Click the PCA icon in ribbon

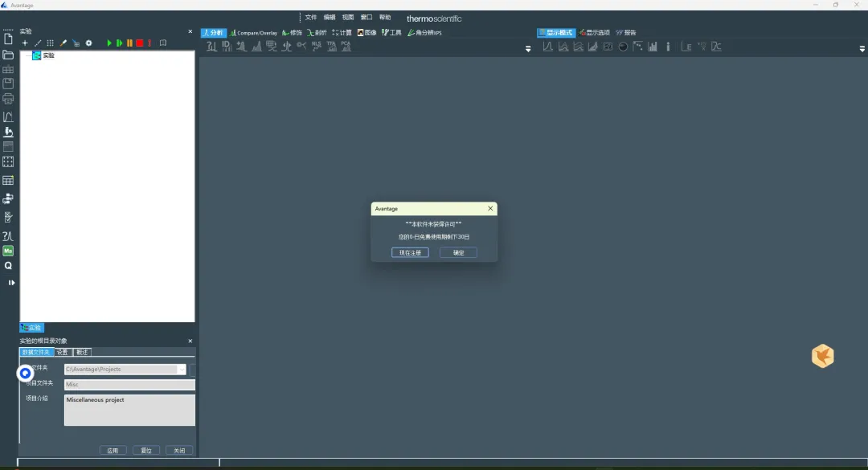pyautogui.click(x=346, y=47)
